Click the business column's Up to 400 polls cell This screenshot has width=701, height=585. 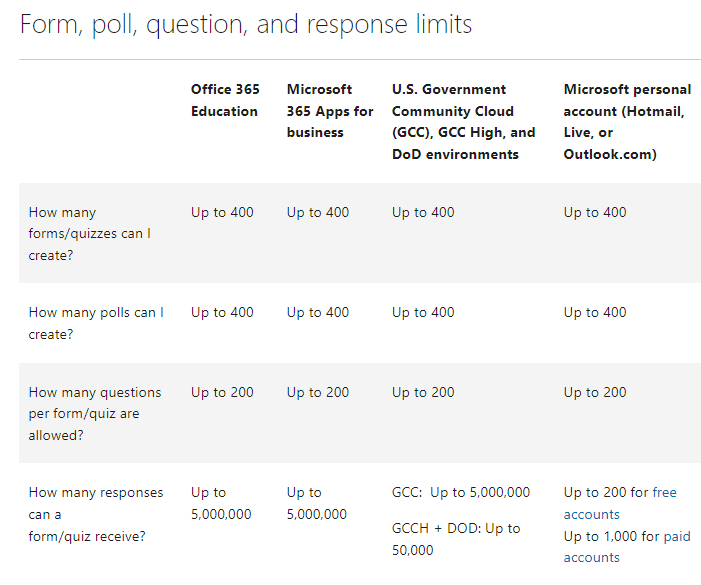pos(318,312)
